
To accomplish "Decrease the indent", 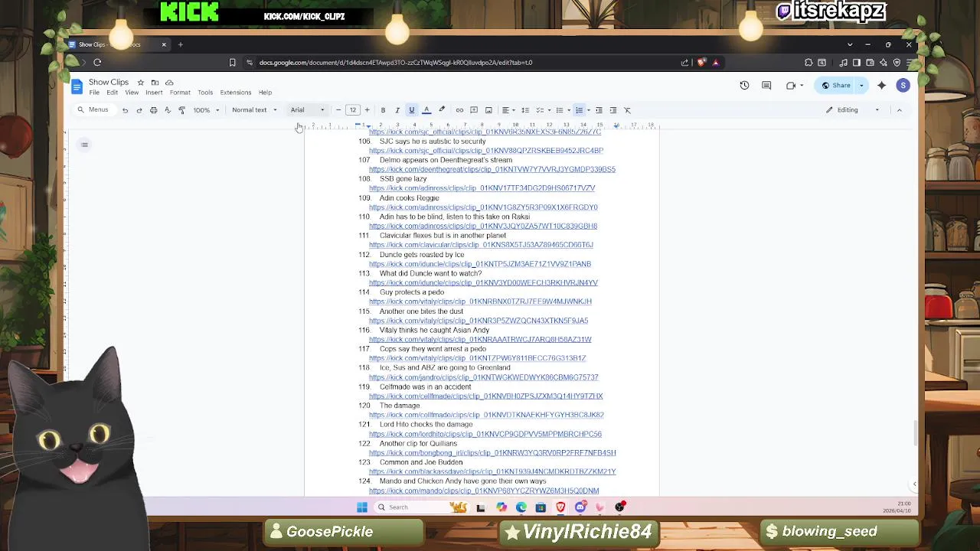I will [x=599, y=110].
